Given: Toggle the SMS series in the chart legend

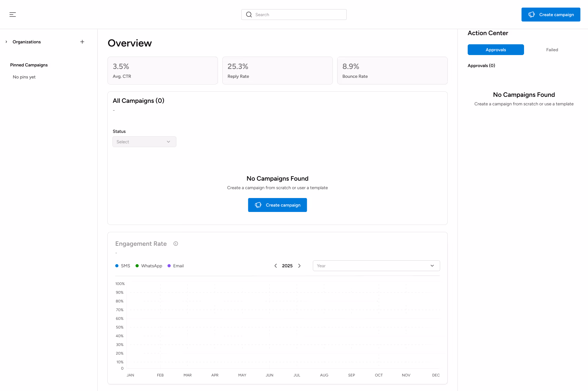Looking at the screenshot, I should (123, 266).
